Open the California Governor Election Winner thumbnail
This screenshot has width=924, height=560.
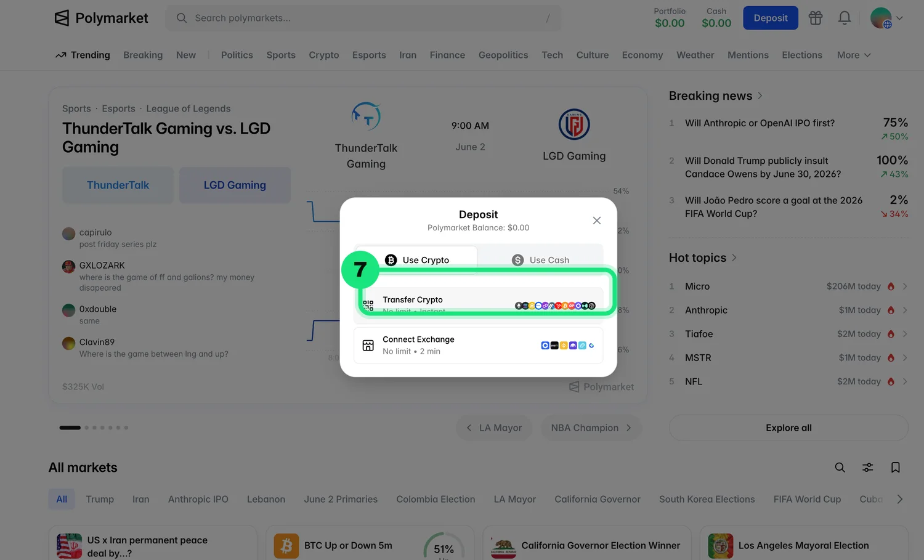coord(503,546)
